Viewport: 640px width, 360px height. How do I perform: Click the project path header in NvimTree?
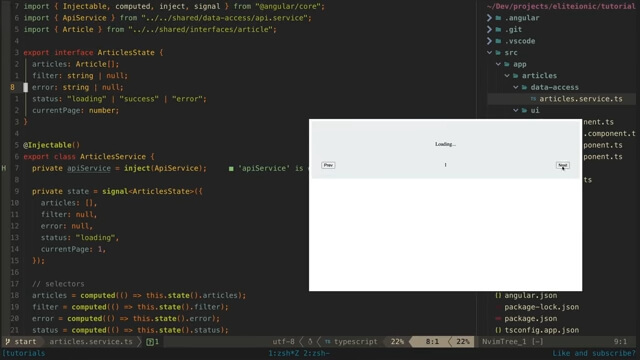(x=561, y=6)
